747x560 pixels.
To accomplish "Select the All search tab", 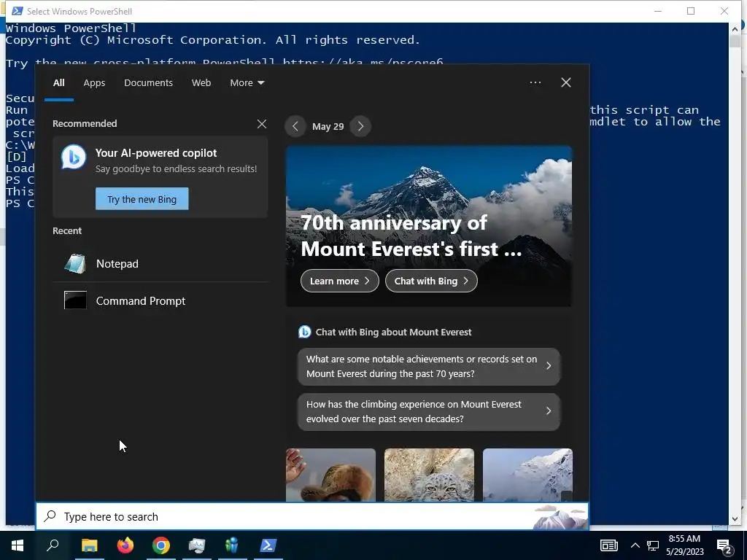I will 58,83.
